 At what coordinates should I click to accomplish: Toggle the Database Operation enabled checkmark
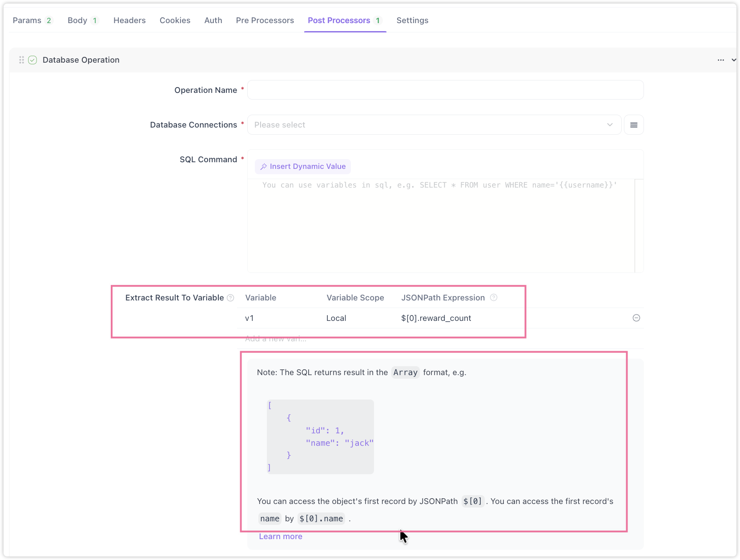[x=32, y=60]
